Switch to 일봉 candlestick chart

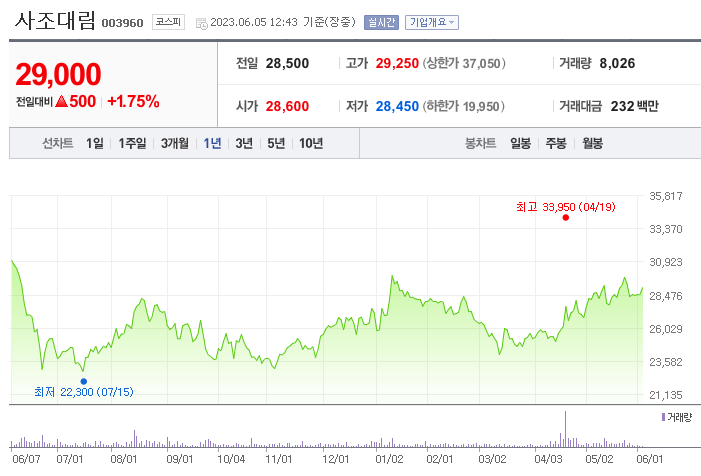click(x=520, y=143)
